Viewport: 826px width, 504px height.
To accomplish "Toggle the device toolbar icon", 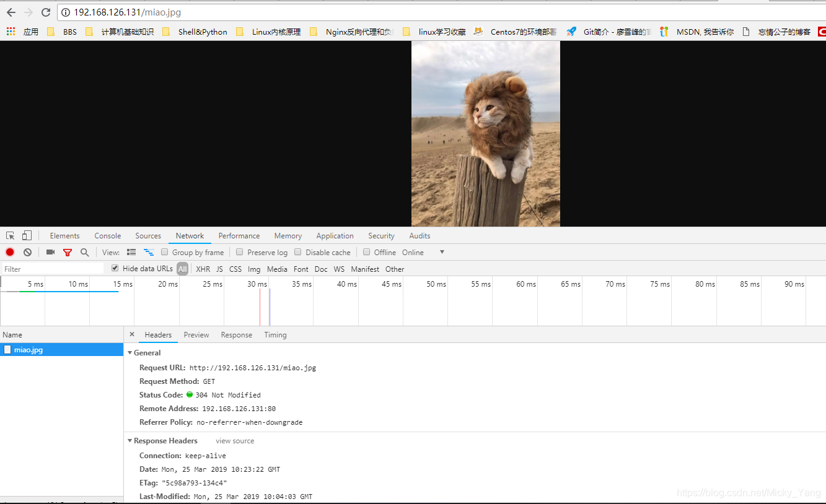I will click(27, 236).
